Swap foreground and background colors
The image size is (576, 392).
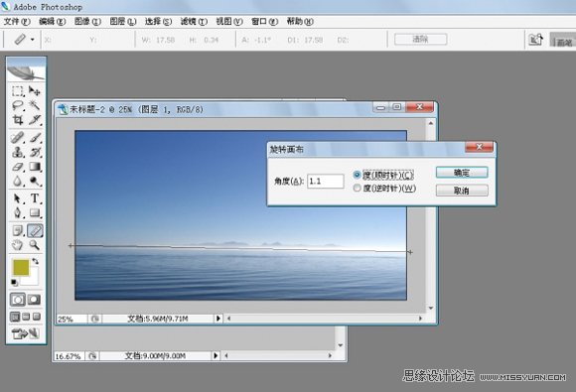tap(36, 261)
